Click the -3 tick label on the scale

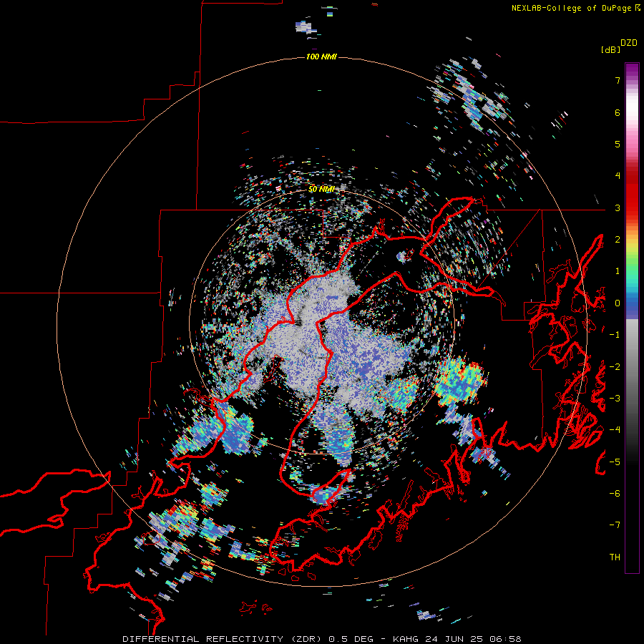coord(615,398)
